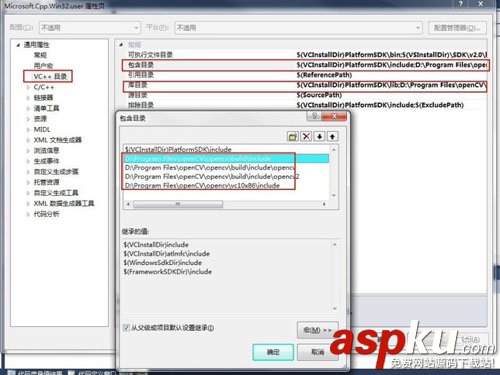Viewport: 500px width, 375px height.
Task: Expand the 链接器 tree node
Action: 28,98
